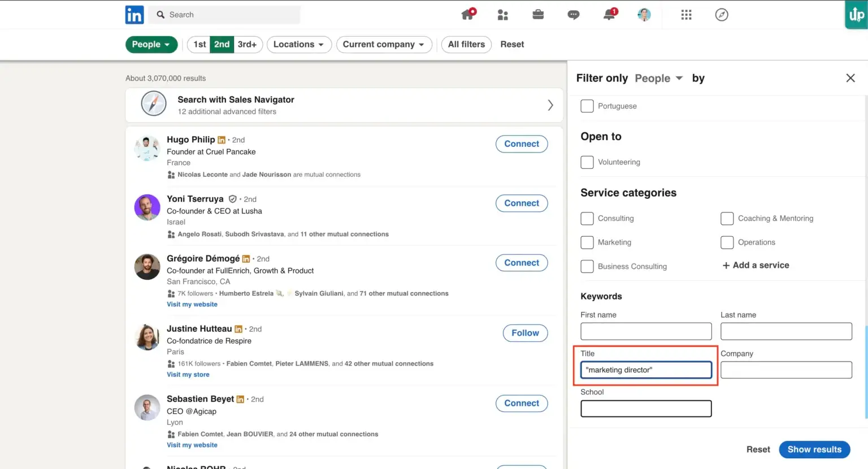868x469 pixels.
Task: Close the filter panel with X
Action: click(850, 78)
